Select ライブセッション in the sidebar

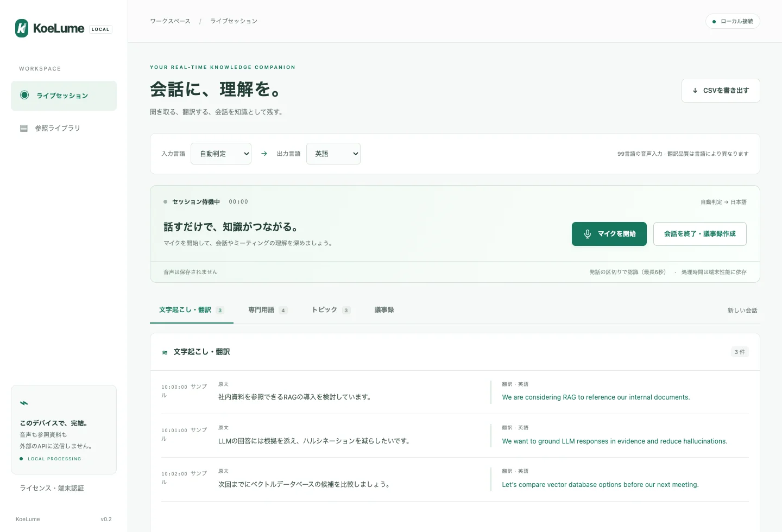64,96
